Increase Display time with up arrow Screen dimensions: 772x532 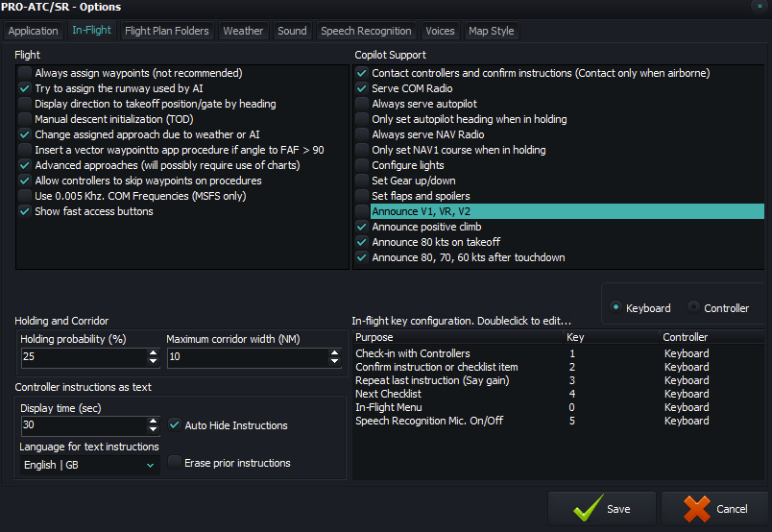point(153,422)
